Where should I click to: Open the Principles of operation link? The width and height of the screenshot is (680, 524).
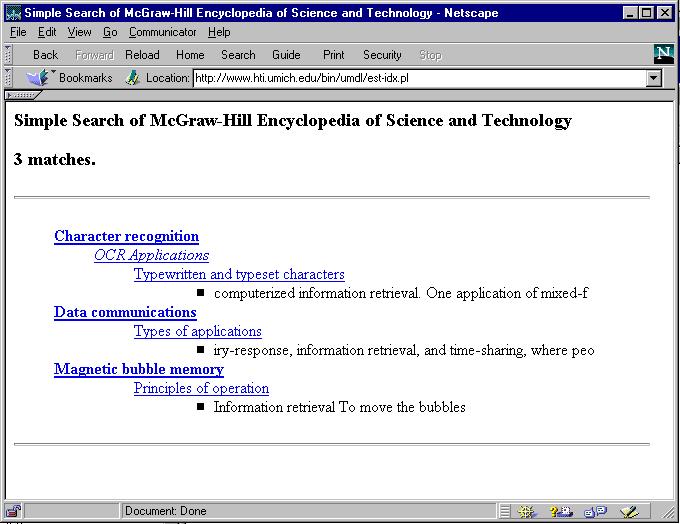(201, 388)
